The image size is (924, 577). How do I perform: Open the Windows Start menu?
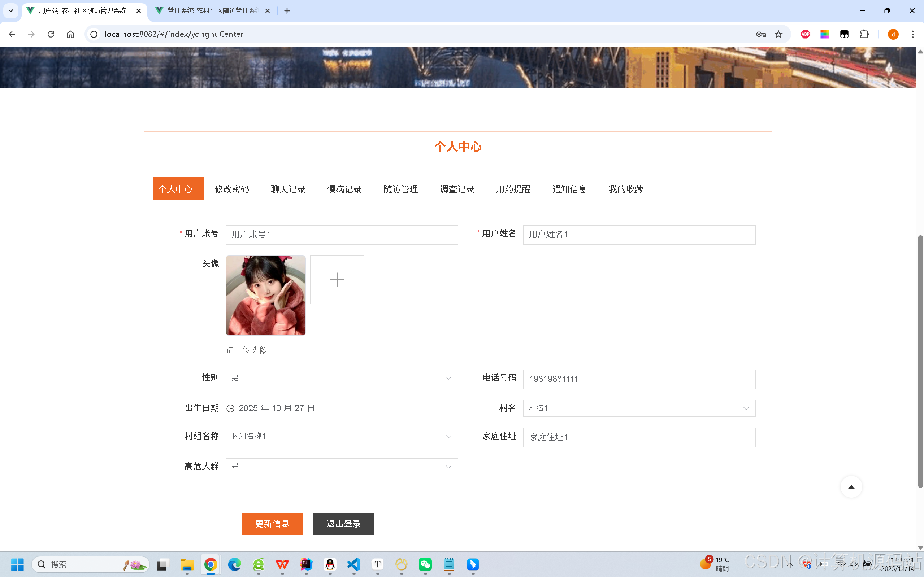coord(17,564)
